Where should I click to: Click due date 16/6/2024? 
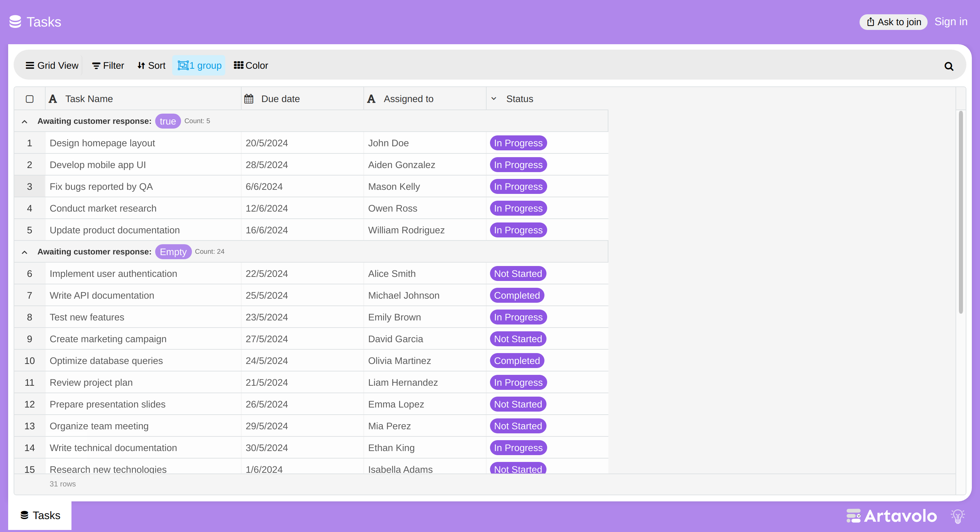(x=303, y=230)
